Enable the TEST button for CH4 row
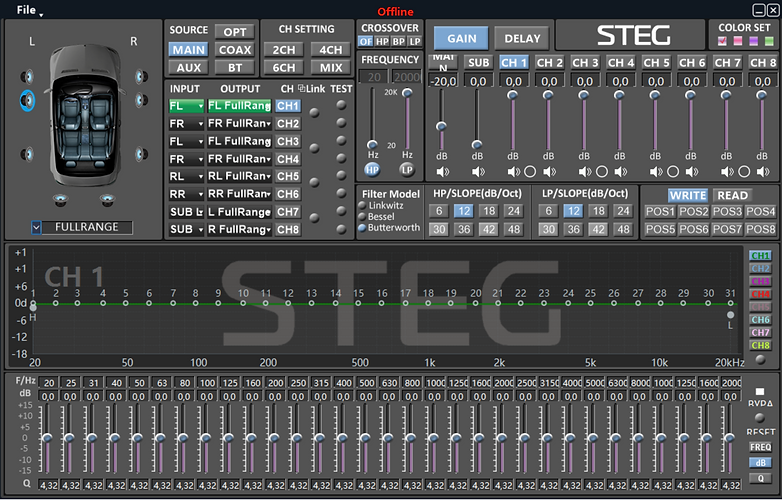 tap(341, 159)
